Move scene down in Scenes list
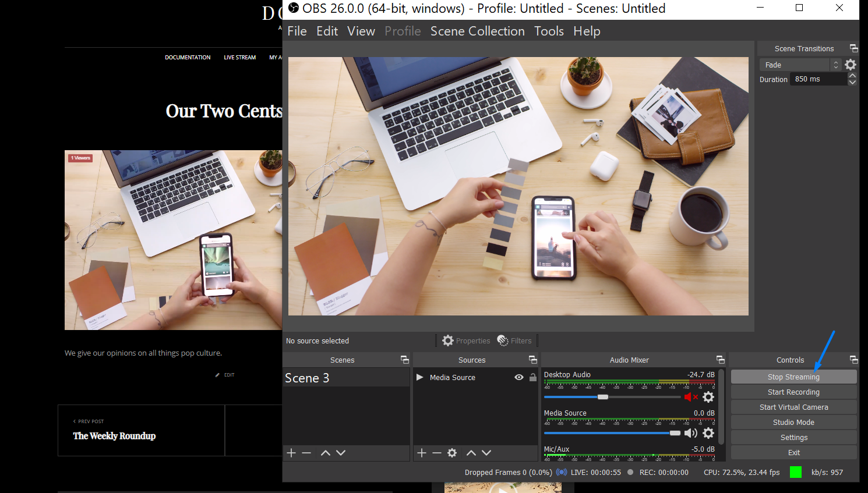Viewport: 868px width, 493px height. pos(341,453)
